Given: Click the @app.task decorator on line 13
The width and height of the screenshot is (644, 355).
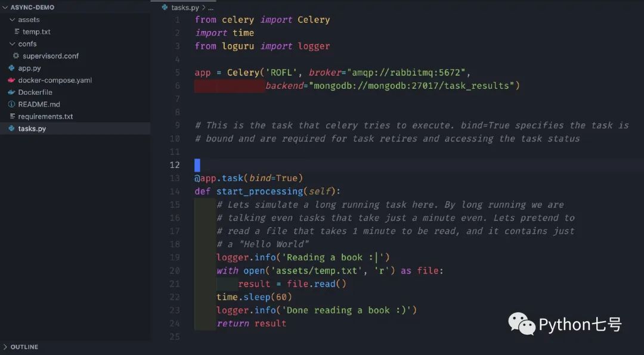Looking at the screenshot, I should coord(249,178).
